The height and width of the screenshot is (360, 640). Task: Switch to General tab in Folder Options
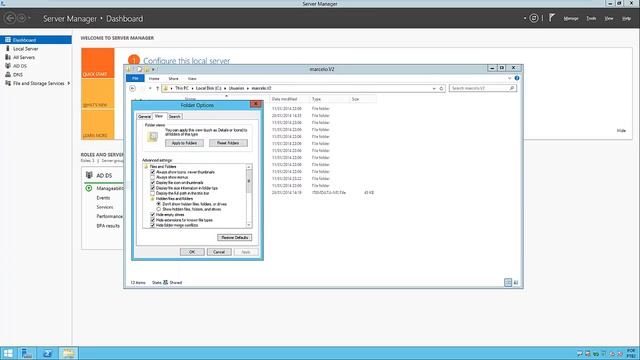(144, 116)
